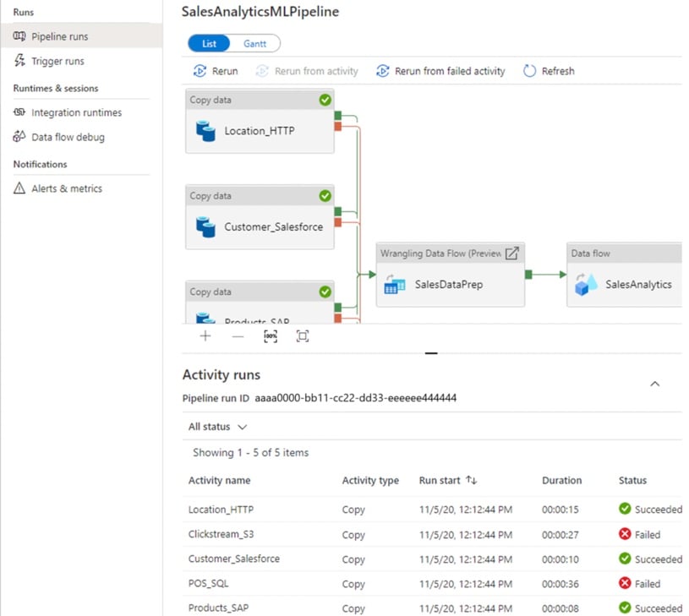Click Succeeded icon for Products_SAP row

pos(625,608)
